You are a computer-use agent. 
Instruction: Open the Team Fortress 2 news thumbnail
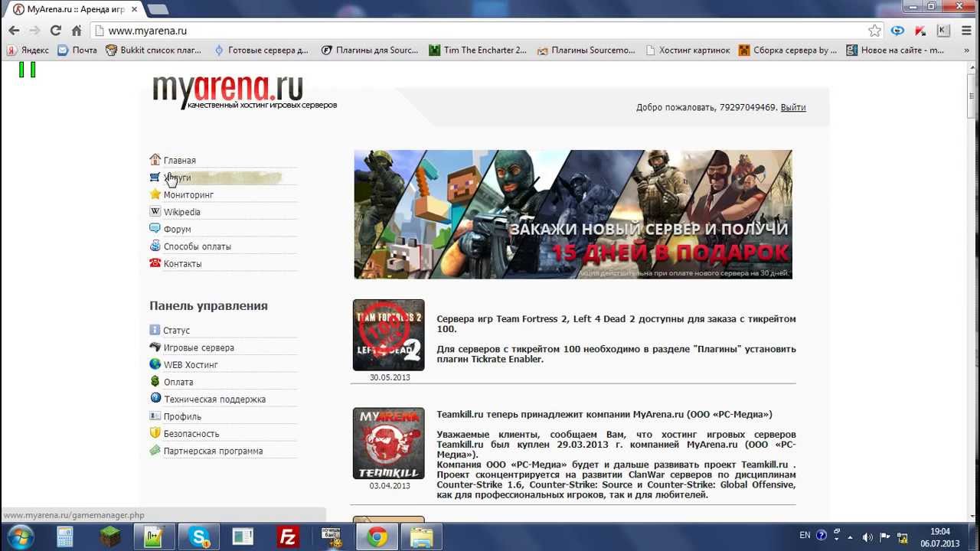coord(388,335)
